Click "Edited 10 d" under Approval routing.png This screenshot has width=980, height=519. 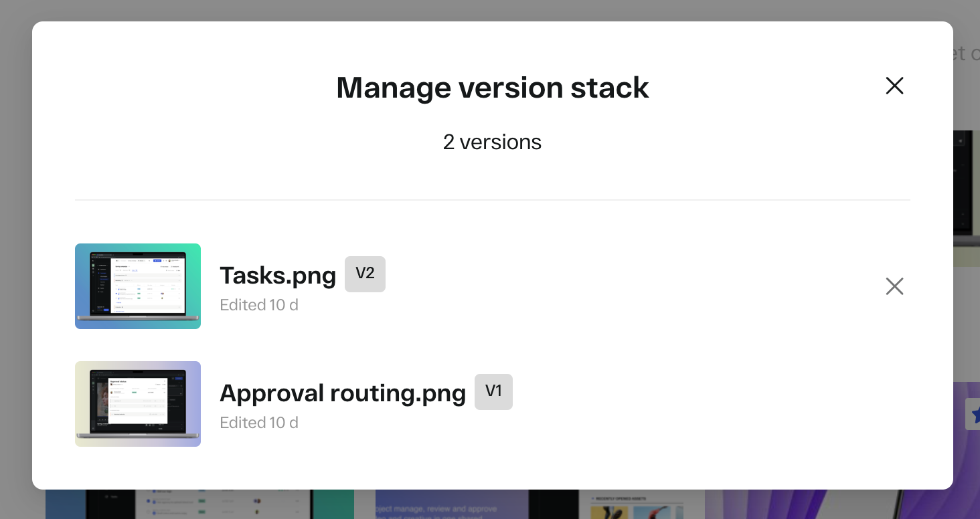click(x=259, y=423)
